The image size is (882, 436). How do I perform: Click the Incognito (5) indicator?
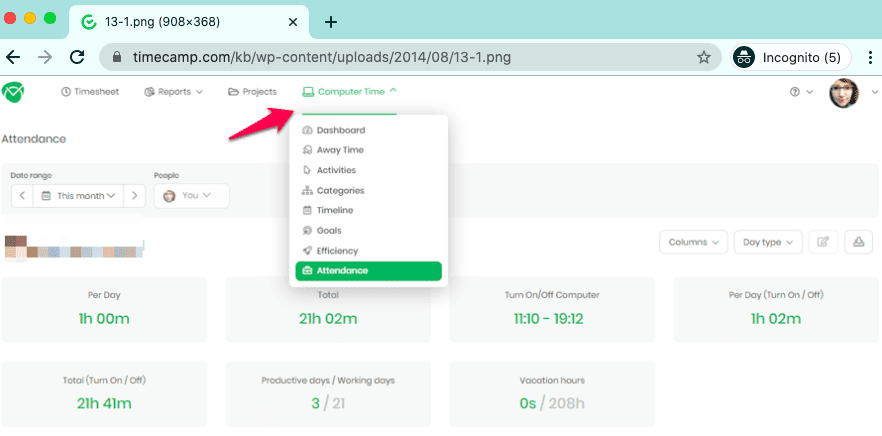[x=790, y=57]
